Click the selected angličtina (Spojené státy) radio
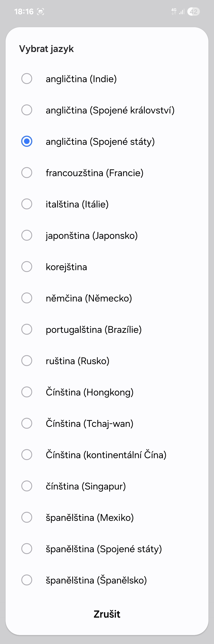Image resolution: width=214 pixels, height=644 pixels. (27, 141)
